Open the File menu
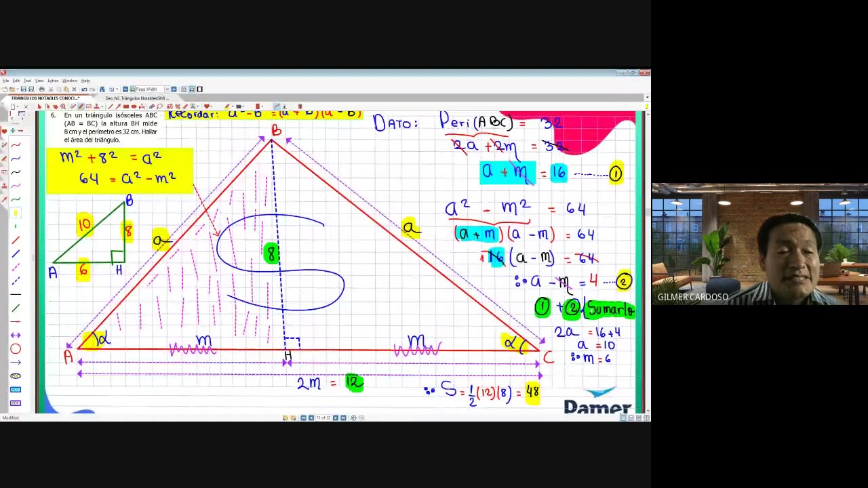This screenshot has width=868, height=488. pos(5,81)
